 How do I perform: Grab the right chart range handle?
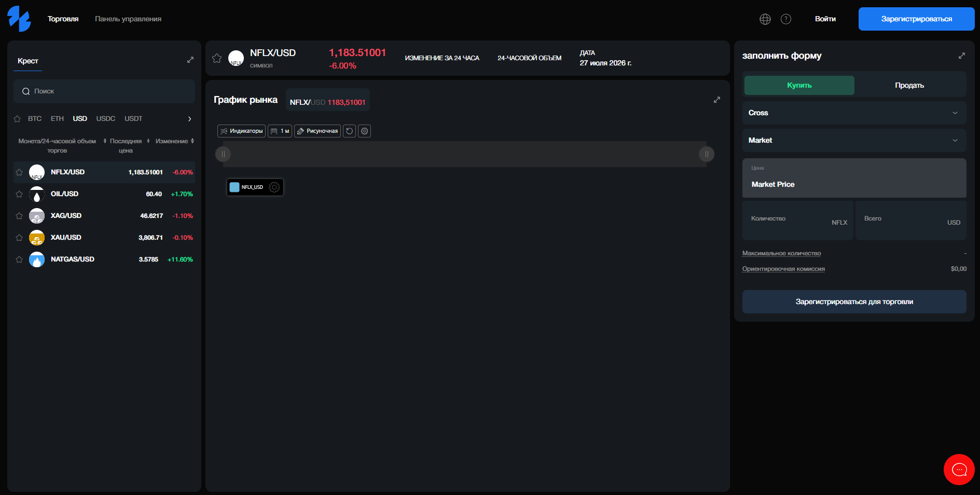[707, 154]
